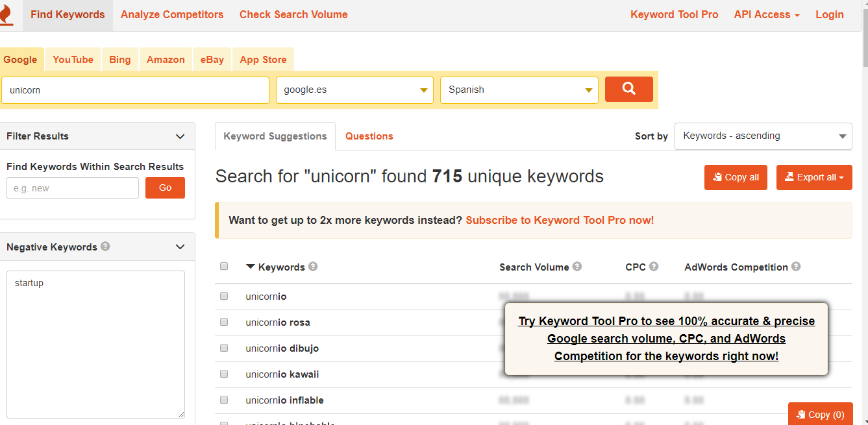Image resolution: width=868 pixels, height=425 pixels.
Task: Click the Copy (0) button
Action: (x=821, y=414)
